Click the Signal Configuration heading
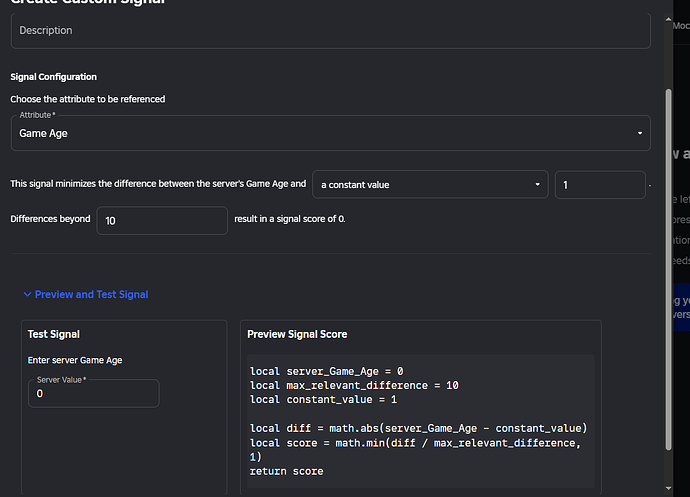 tap(53, 77)
